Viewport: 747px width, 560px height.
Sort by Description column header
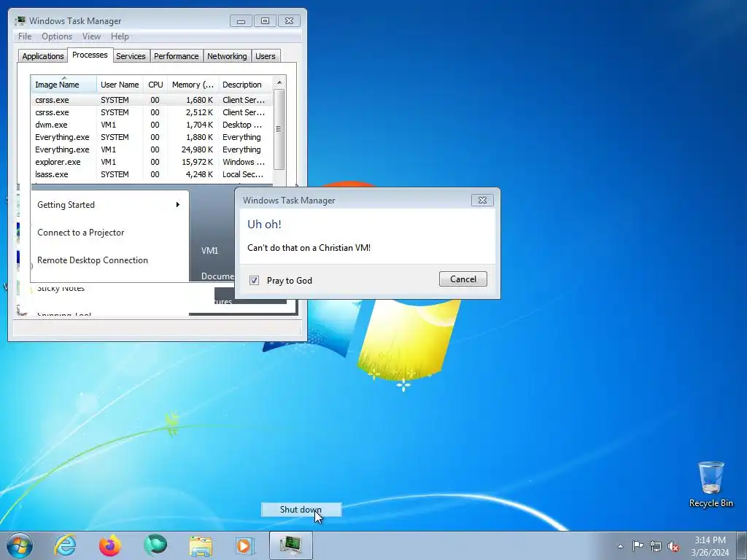point(245,85)
